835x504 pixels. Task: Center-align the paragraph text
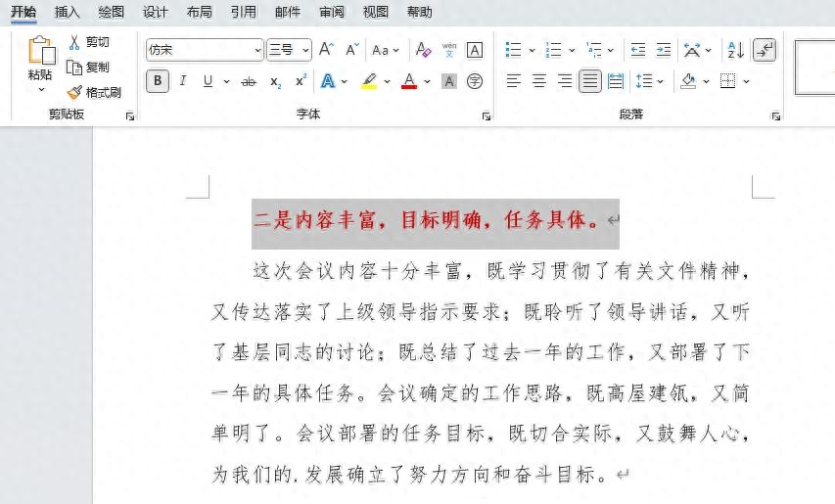pos(538,81)
